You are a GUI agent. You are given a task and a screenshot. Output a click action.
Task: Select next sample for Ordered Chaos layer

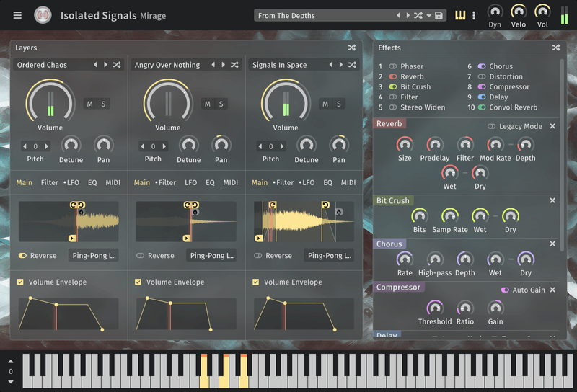click(x=105, y=65)
